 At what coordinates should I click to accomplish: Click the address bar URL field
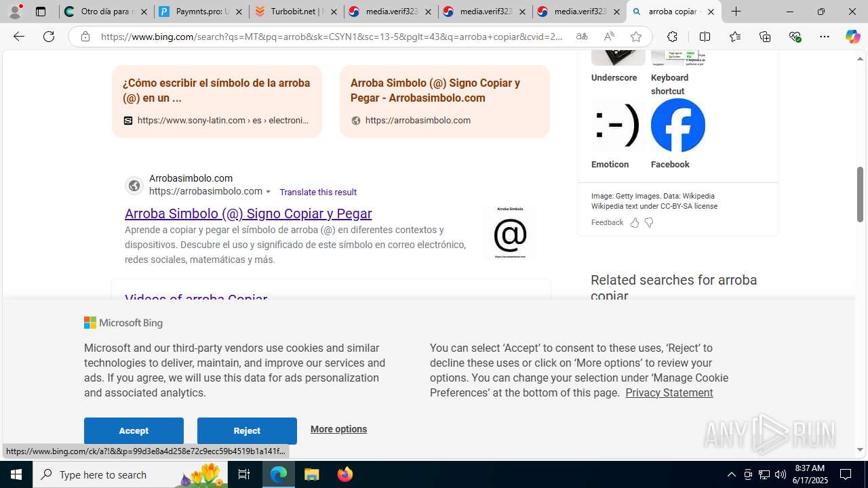point(332,37)
